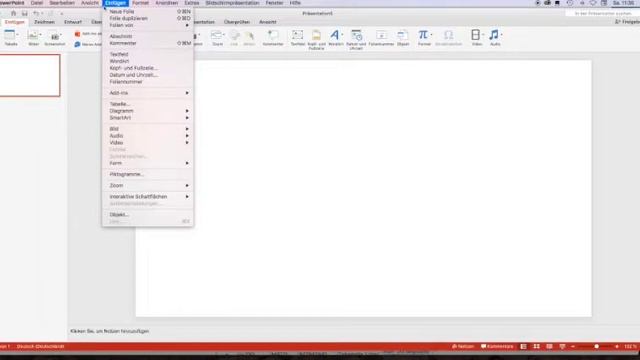
Task: Click the presentation search field
Action: (x=602, y=13)
